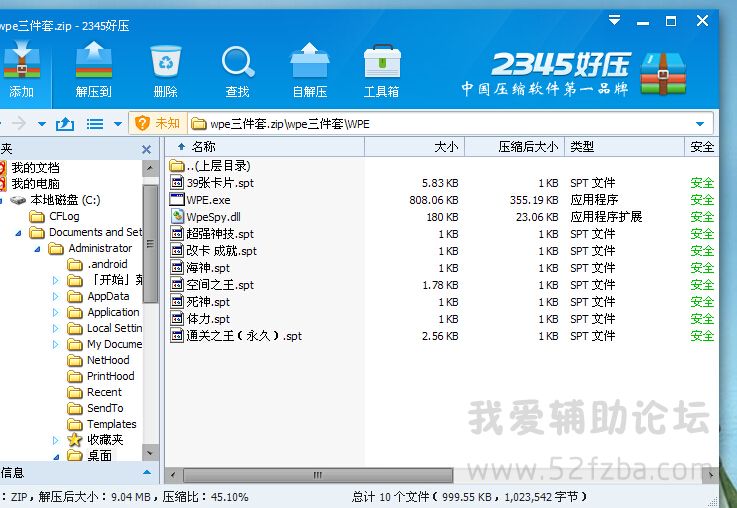Sort files by 大小 column
Viewport: 737px width, 508px height.
[415, 147]
